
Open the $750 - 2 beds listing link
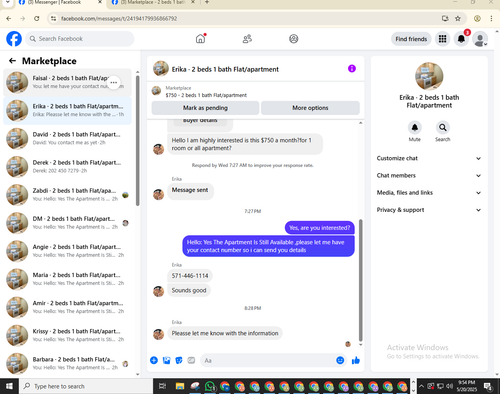coord(206,95)
